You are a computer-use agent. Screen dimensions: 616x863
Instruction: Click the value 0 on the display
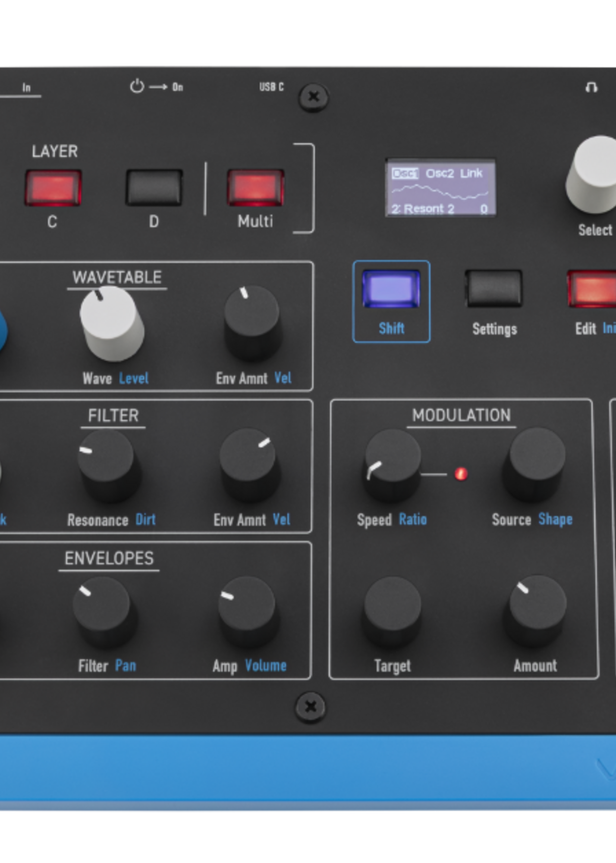[x=484, y=209]
